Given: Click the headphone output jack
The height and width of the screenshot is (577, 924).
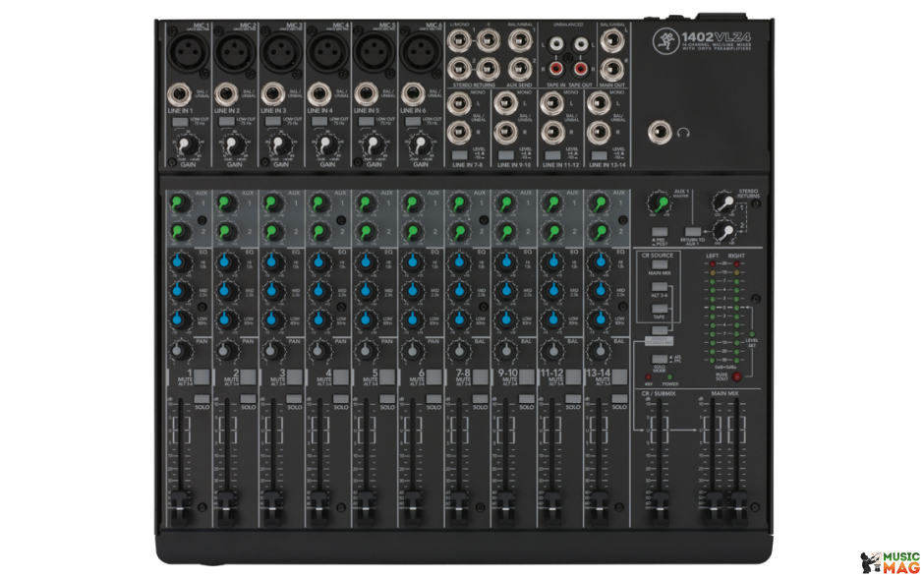Looking at the screenshot, I should 660,134.
